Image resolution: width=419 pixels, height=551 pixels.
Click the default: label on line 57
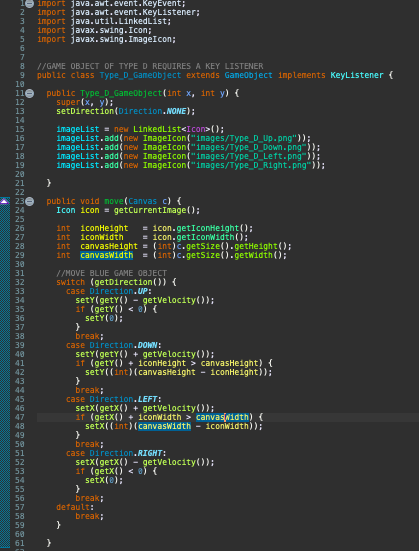75,507
